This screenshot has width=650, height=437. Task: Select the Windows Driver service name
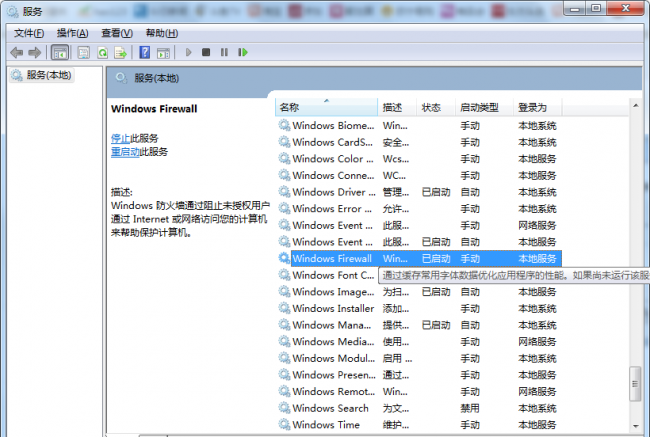[x=334, y=192]
